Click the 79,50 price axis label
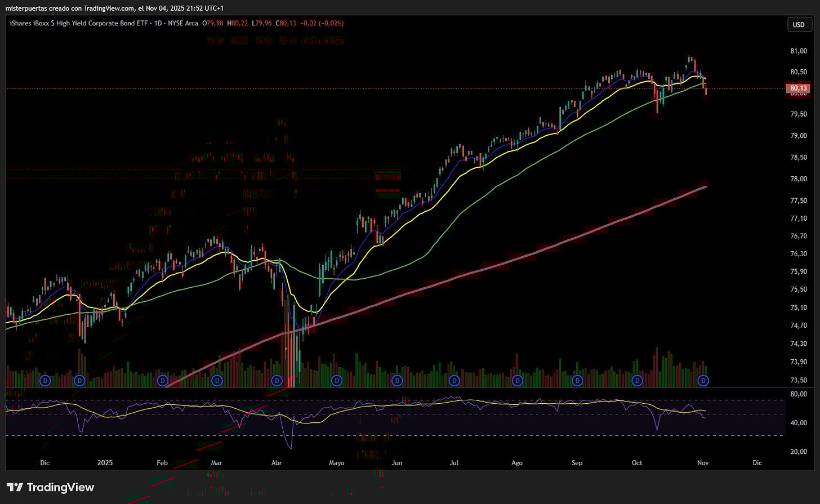Image resolution: width=820 pixels, height=504 pixels. [x=798, y=114]
